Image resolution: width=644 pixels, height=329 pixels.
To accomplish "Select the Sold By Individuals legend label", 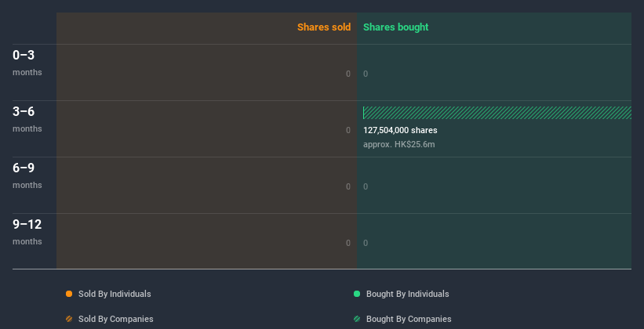I will [x=115, y=294].
